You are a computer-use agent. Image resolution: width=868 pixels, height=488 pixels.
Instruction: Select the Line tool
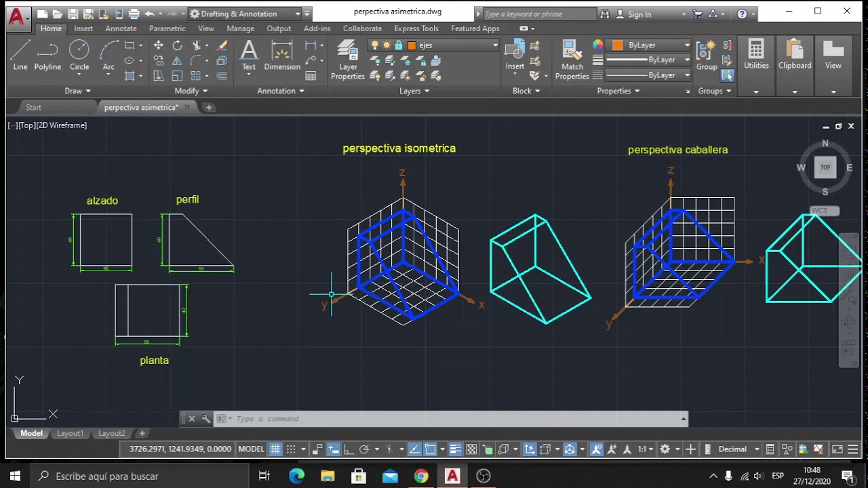click(x=20, y=54)
